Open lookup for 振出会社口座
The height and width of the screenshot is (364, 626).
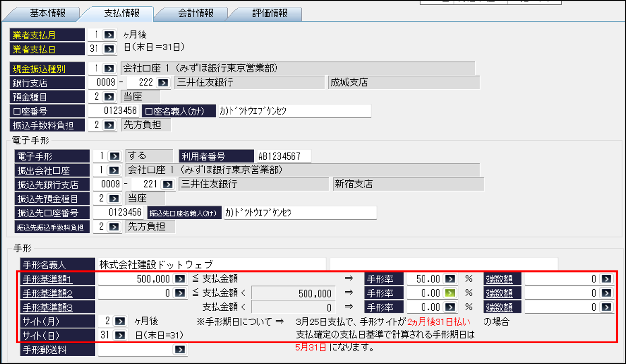pos(114,170)
